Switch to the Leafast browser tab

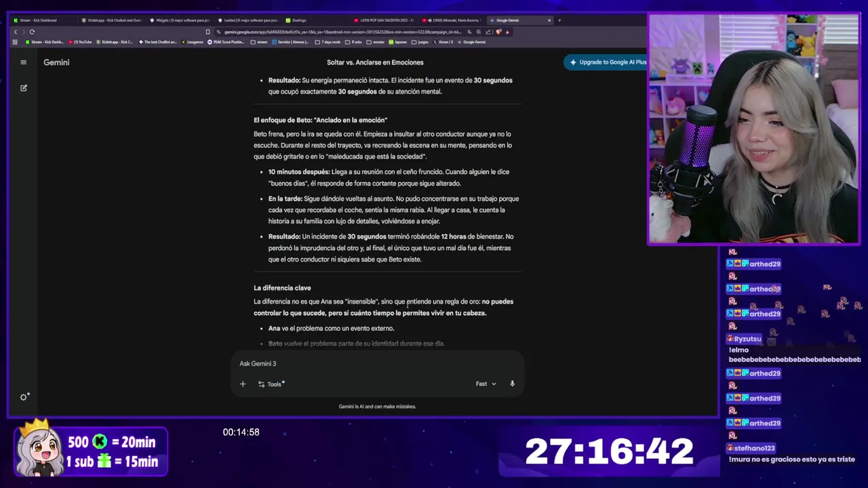tap(248, 20)
